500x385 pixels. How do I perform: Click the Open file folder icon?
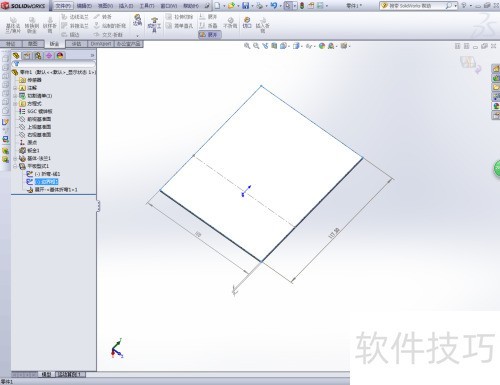(231, 6)
